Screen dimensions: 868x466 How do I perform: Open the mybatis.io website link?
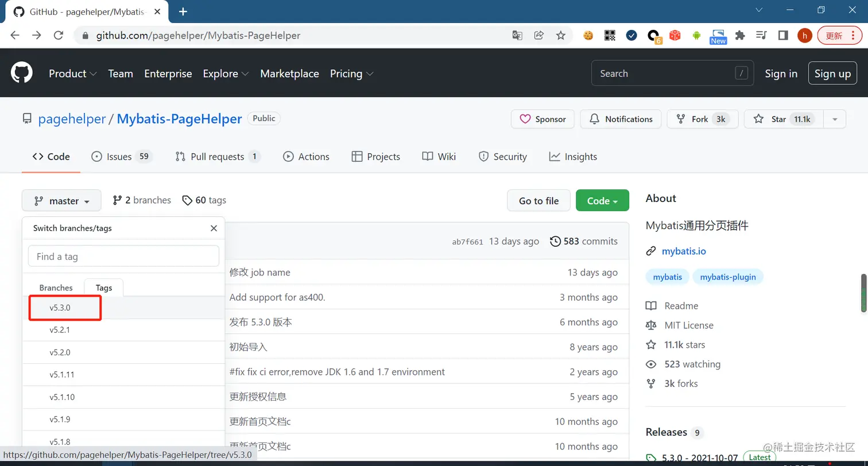[x=684, y=251]
